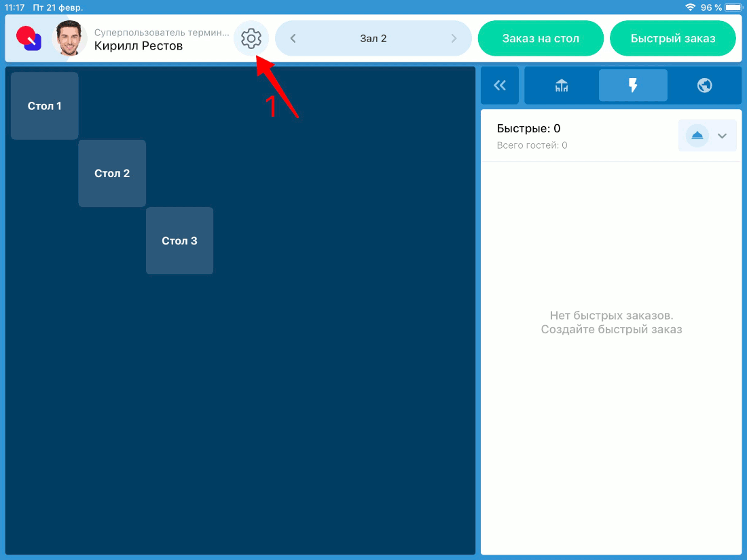The width and height of the screenshot is (747, 560).
Task: Switch to quick orders lightning tab
Action: click(633, 86)
